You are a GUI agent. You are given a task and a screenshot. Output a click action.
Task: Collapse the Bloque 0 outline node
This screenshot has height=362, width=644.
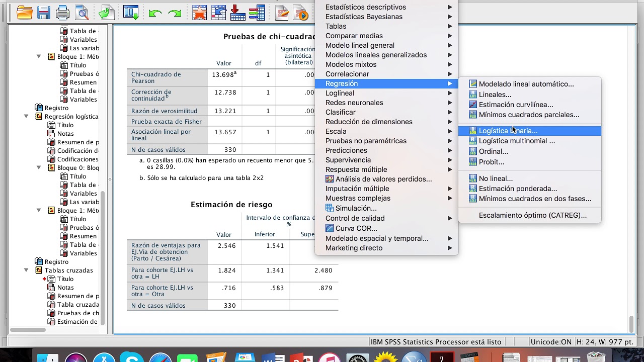[x=39, y=167]
